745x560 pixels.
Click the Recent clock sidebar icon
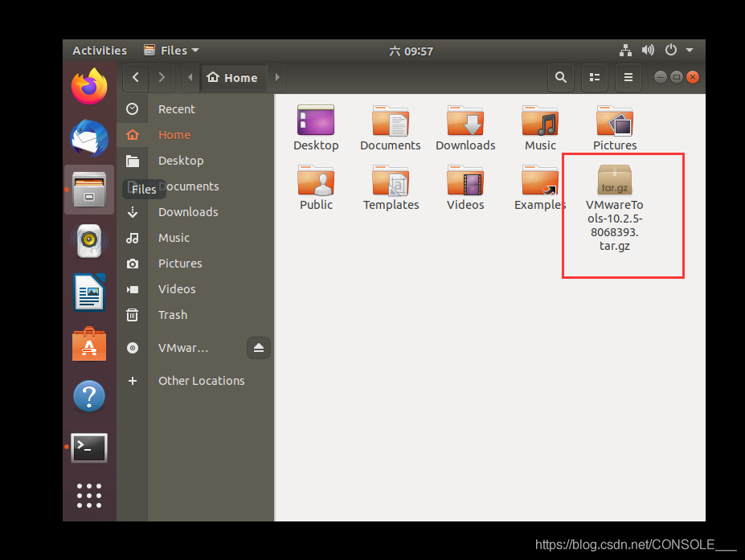coord(133,109)
